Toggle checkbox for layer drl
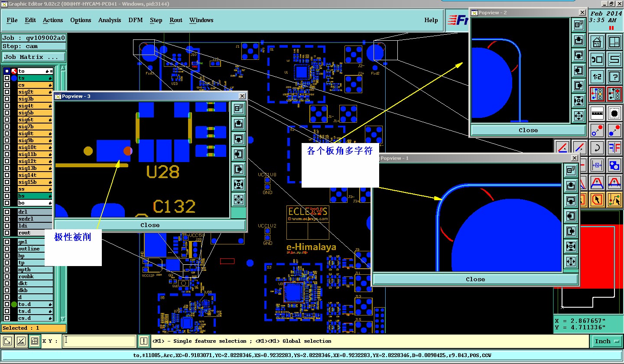Viewport: 624px width, 364px height. point(7,212)
